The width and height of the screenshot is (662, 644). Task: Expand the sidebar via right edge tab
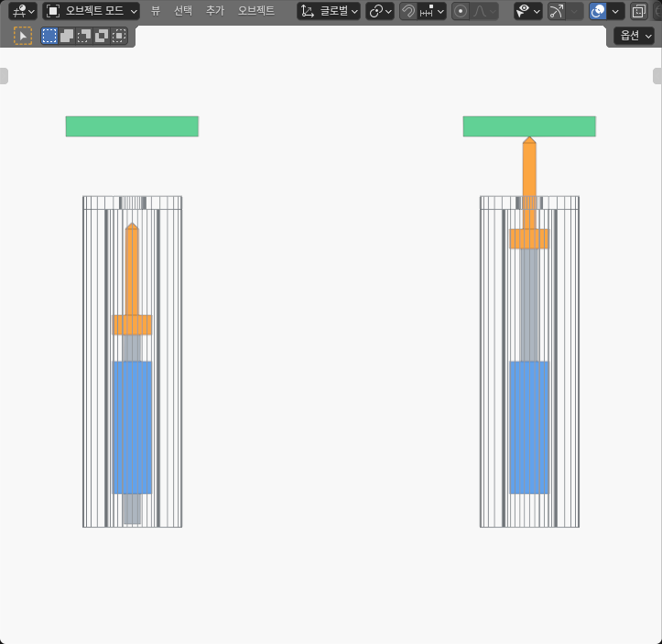pyautogui.click(x=657, y=76)
